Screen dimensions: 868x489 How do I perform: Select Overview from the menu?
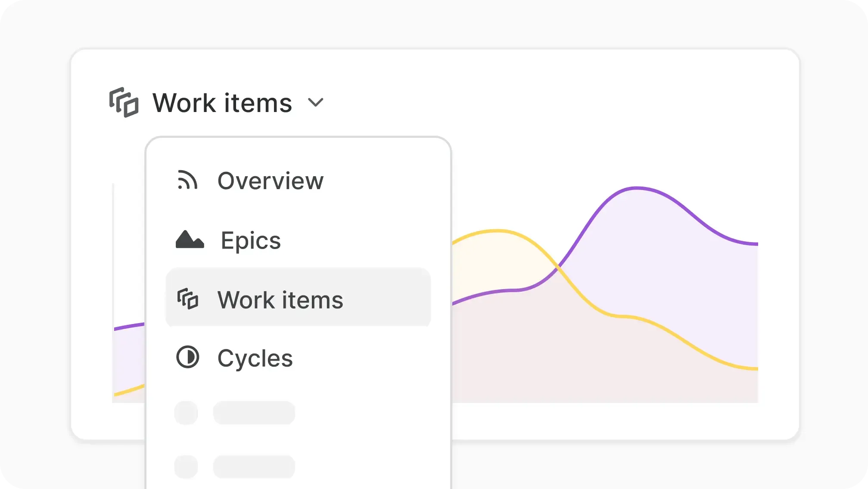click(x=271, y=181)
